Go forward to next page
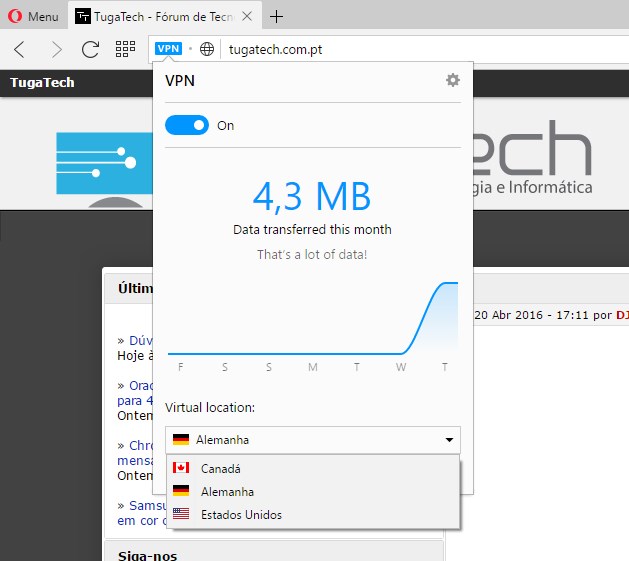The height and width of the screenshot is (561, 629). click(x=56, y=50)
